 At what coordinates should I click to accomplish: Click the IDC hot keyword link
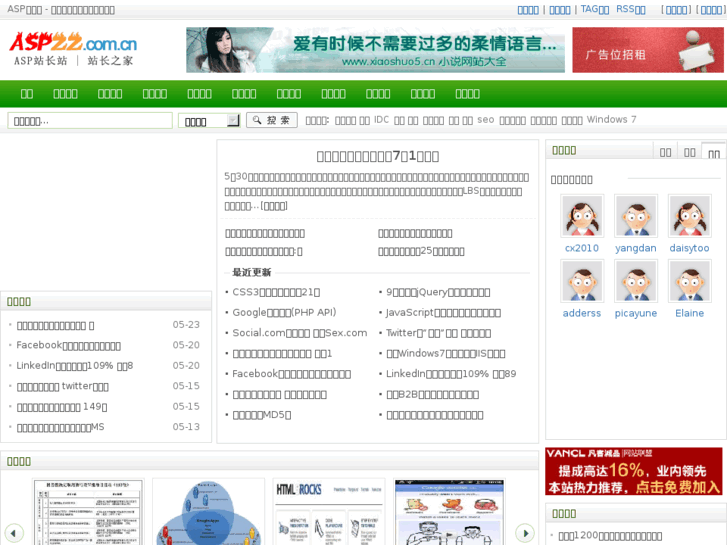(382, 120)
